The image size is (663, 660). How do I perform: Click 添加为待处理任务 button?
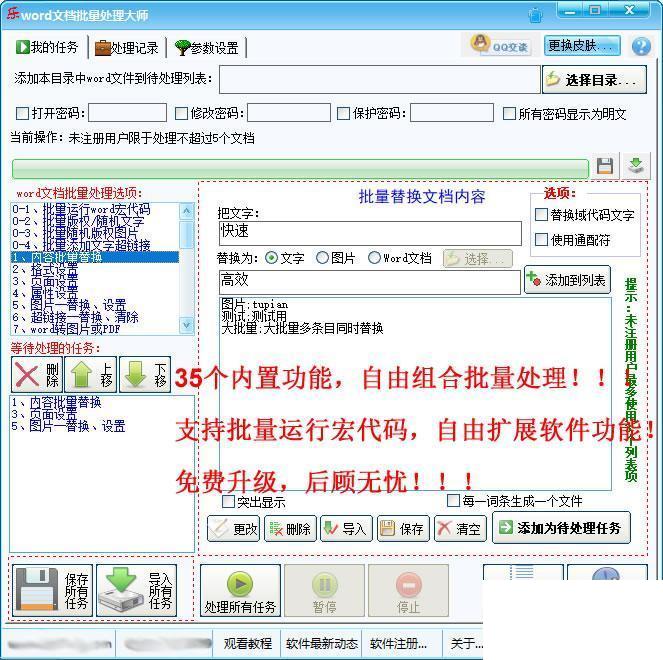561,528
